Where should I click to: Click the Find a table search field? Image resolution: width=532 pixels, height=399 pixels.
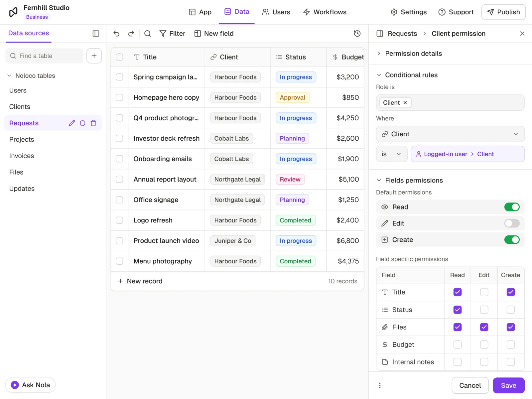point(44,56)
